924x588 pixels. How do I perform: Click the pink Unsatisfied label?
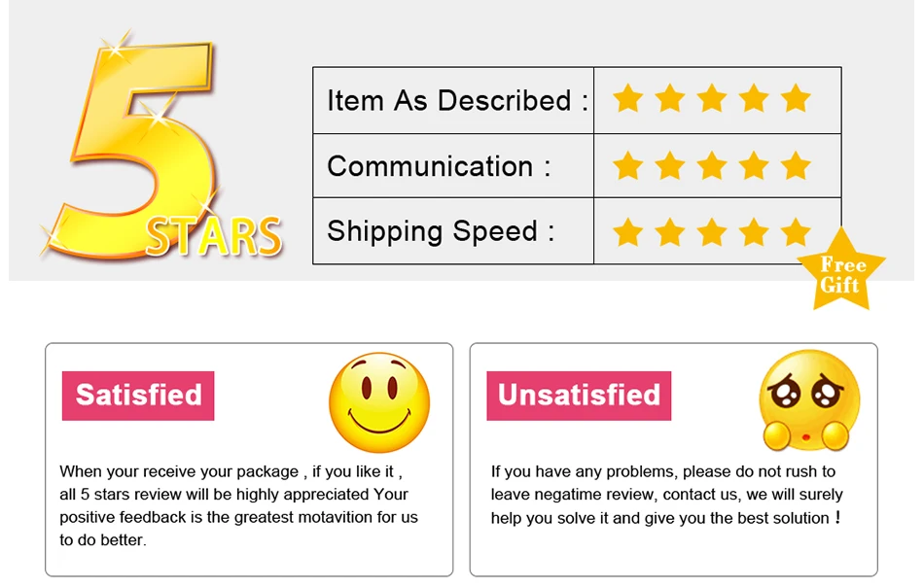coord(579,396)
